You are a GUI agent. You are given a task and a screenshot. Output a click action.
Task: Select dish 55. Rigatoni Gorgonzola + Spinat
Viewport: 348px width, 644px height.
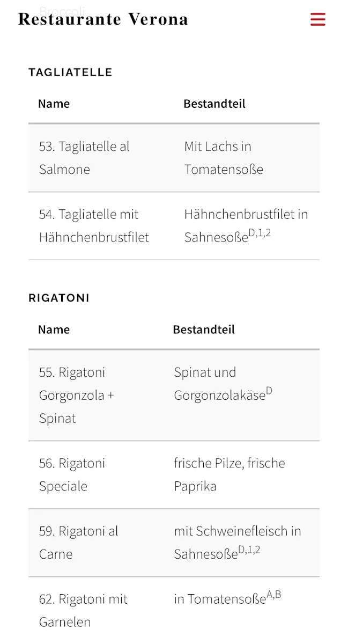click(77, 396)
